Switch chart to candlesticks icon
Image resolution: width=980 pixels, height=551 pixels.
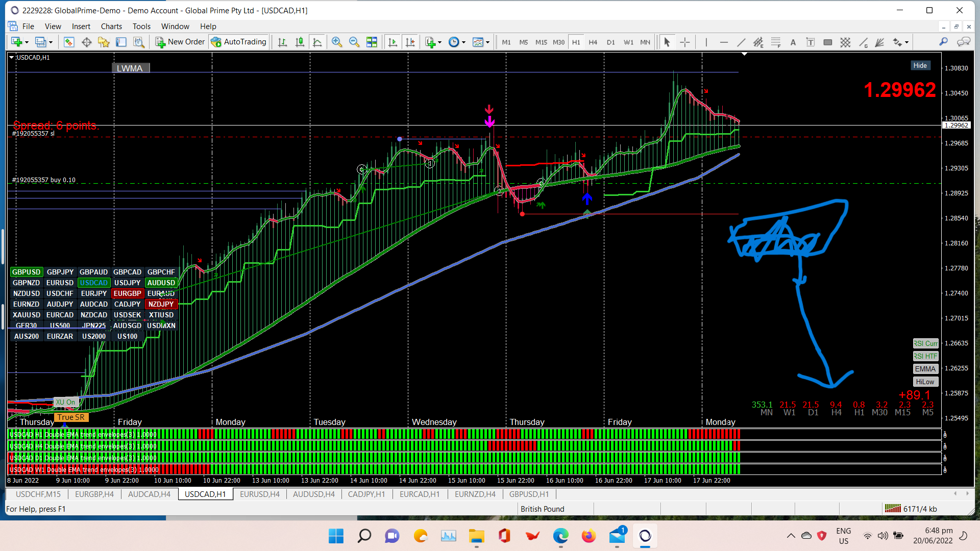pyautogui.click(x=300, y=42)
